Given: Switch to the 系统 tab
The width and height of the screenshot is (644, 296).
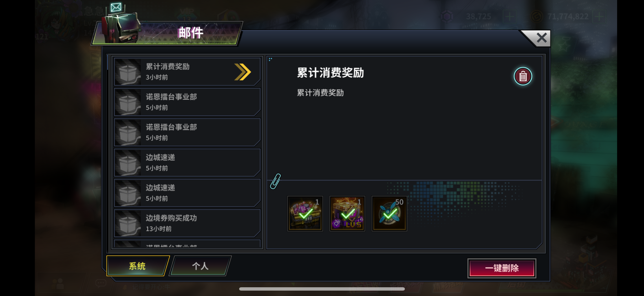Looking at the screenshot, I should click(137, 266).
